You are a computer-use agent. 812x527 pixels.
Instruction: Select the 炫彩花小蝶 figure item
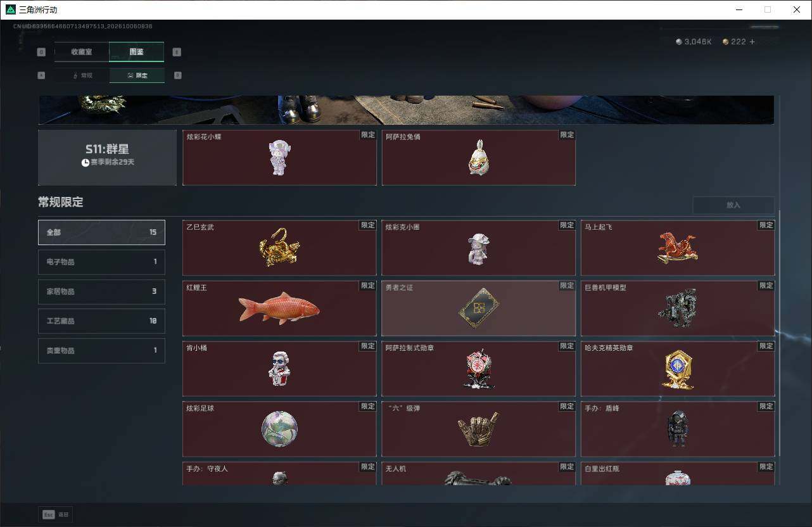[x=279, y=158]
